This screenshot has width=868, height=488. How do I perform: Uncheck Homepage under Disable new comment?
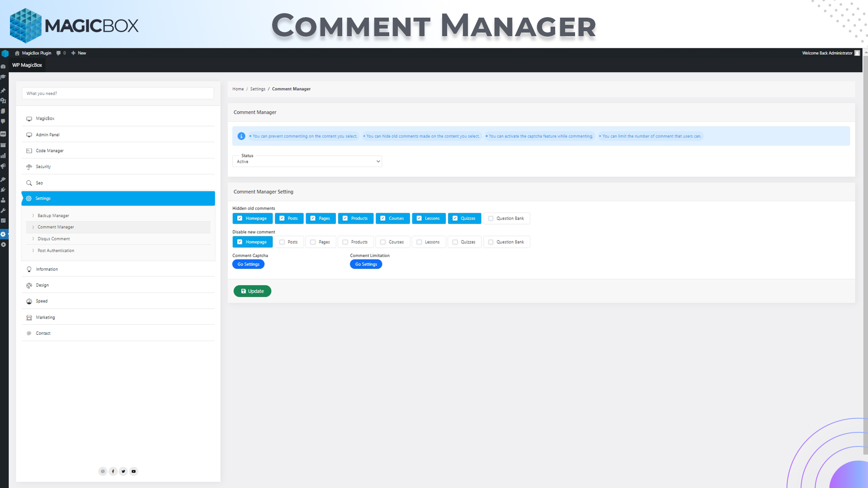240,242
